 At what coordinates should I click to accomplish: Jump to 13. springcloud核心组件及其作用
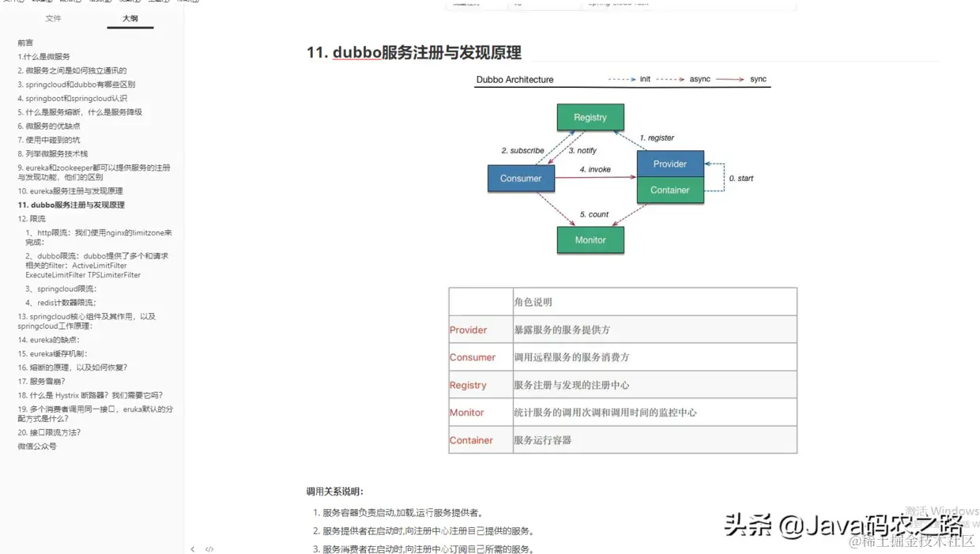(x=87, y=321)
